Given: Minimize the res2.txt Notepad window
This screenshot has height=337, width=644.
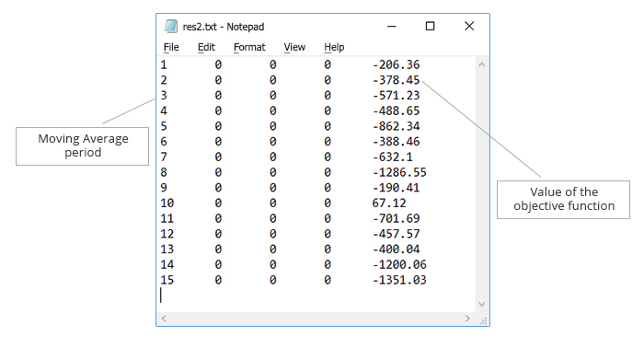Looking at the screenshot, I should pyautogui.click(x=392, y=27).
